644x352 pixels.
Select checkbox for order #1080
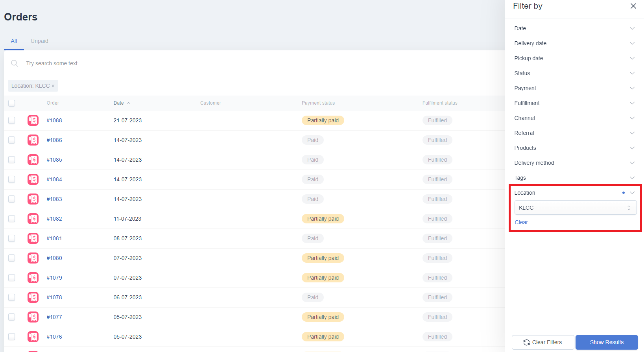click(12, 258)
